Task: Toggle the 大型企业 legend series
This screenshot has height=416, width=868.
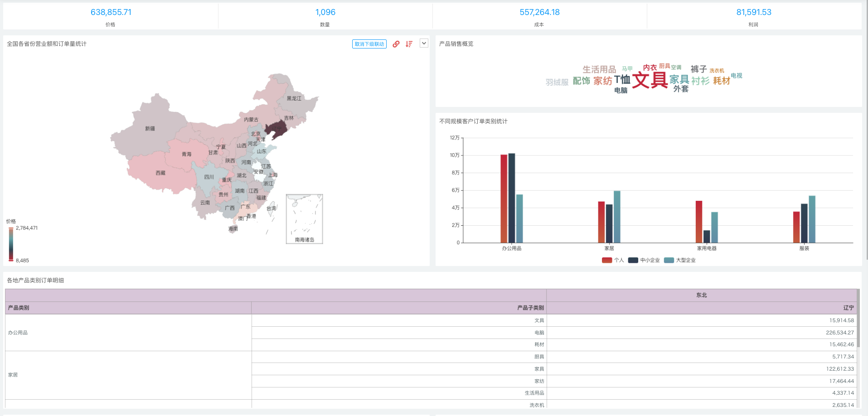Action: (679, 260)
